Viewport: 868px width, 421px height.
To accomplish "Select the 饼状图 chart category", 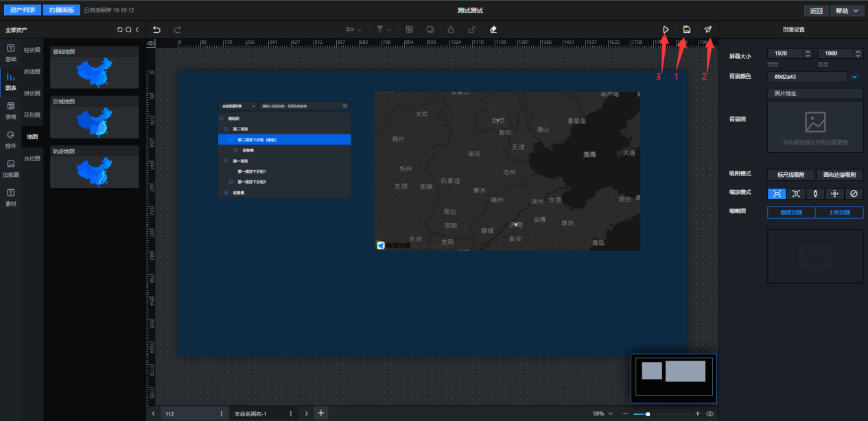I will 32,93.
